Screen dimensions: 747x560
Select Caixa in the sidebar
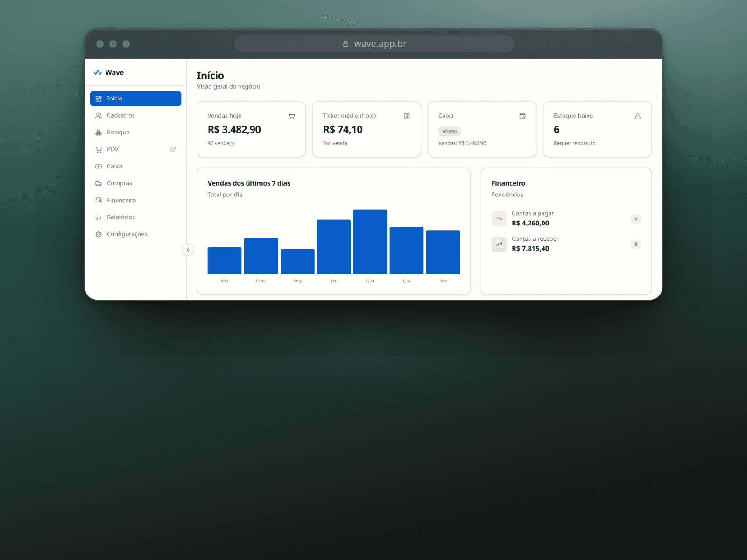click(135, 166)
